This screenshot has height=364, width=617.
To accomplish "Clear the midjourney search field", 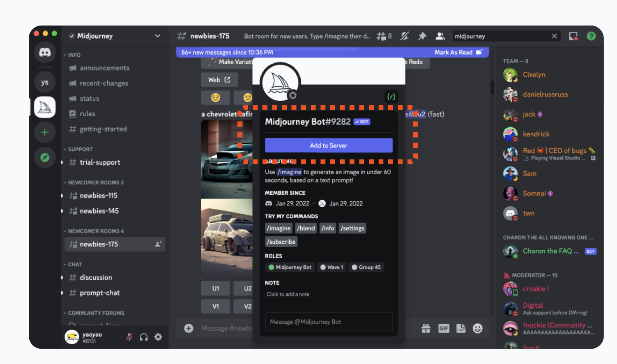I will pos(554,36).
